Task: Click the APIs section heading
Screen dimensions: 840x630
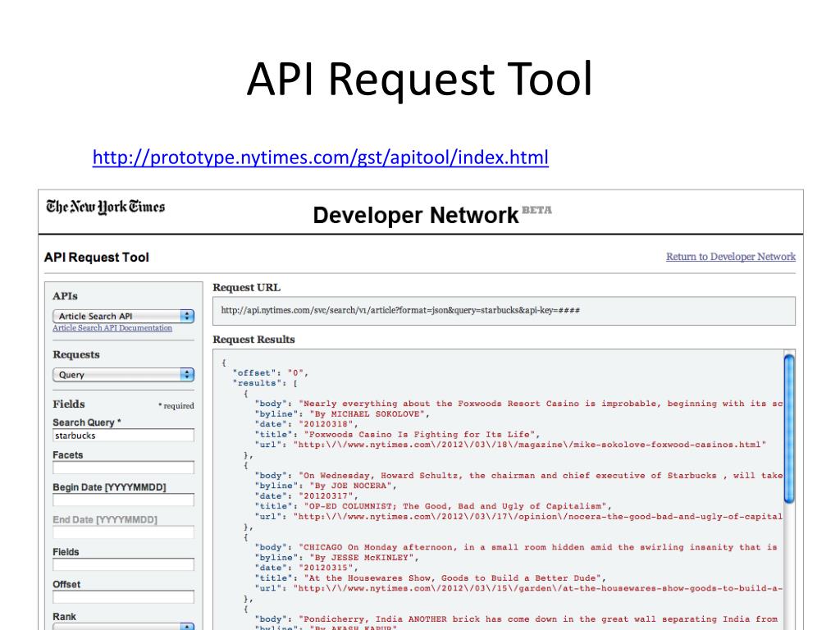Action: 66,295
